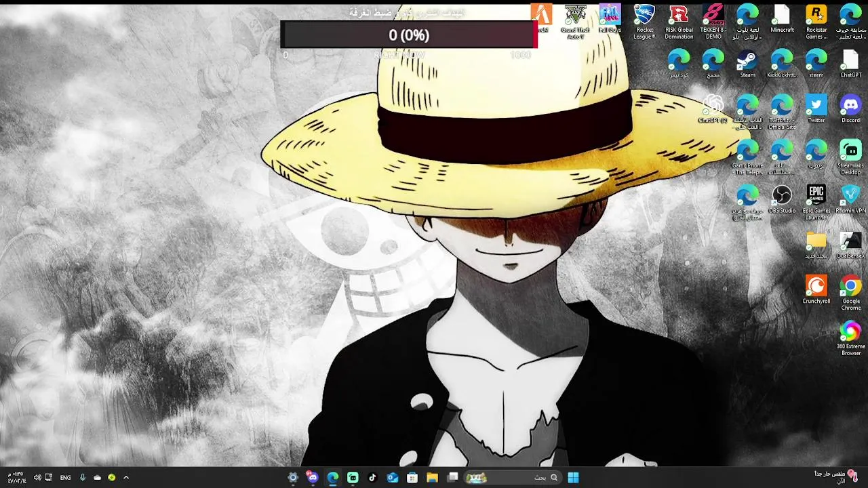The image size is (868, 488).
Task: Click the 0 (0%) goal progress bar
Action: (x=409, y=35)
